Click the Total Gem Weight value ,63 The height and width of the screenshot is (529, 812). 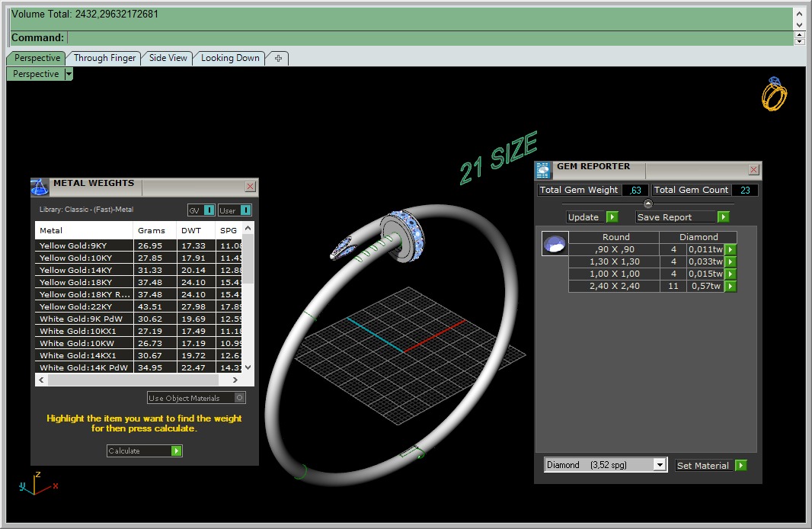pos(635,190)
